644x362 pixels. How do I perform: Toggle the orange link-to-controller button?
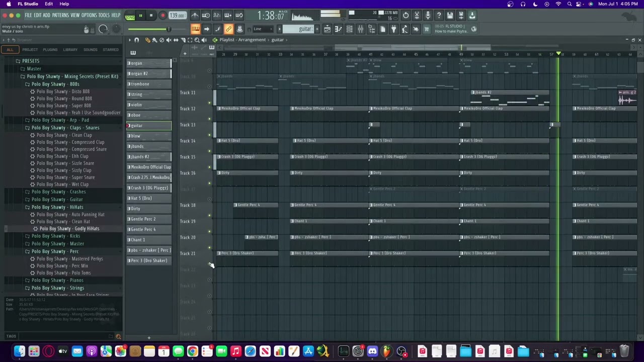point(228,29)
